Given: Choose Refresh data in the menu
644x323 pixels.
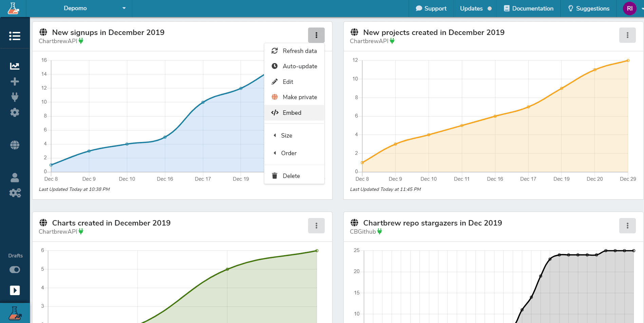Looking at the screenshot, I should (299, 51).
